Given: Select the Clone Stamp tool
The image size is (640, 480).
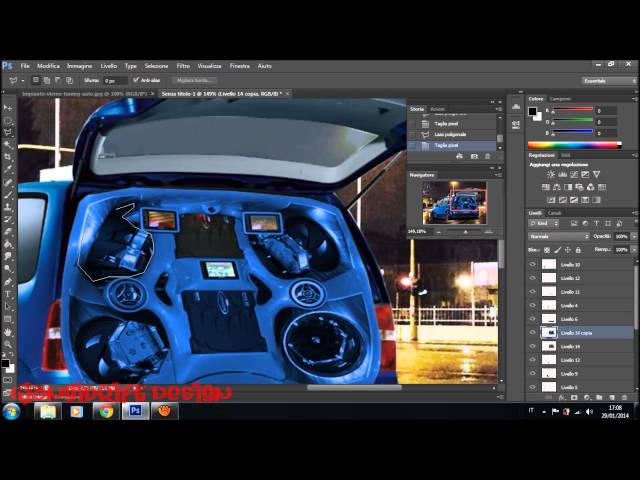Looking at the screenshot, I should pos(8,207).
